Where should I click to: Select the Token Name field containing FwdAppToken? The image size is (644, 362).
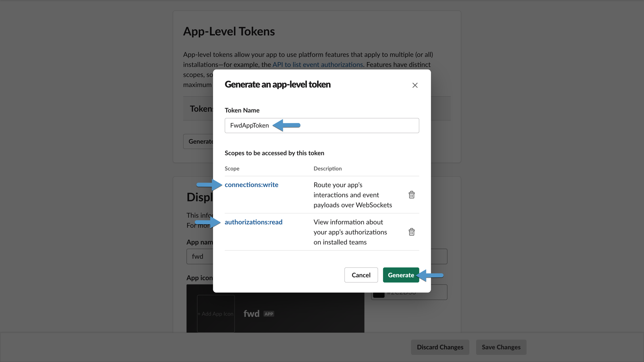pos(322,125)
